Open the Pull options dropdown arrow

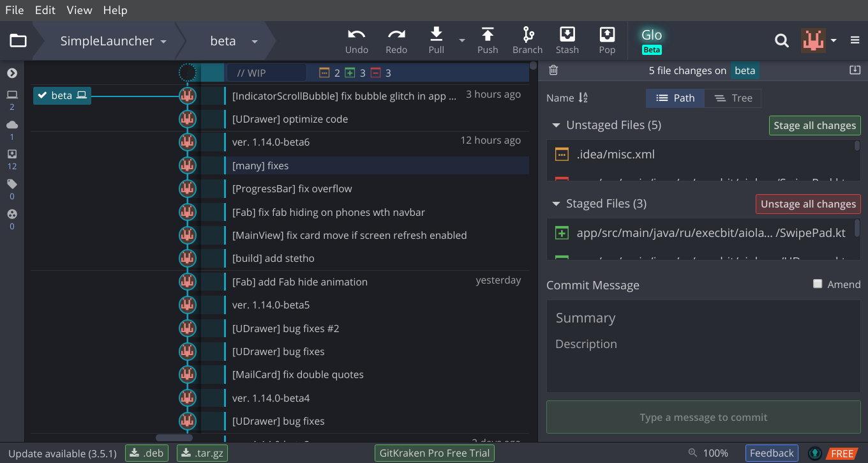click(x=461, y=40)
